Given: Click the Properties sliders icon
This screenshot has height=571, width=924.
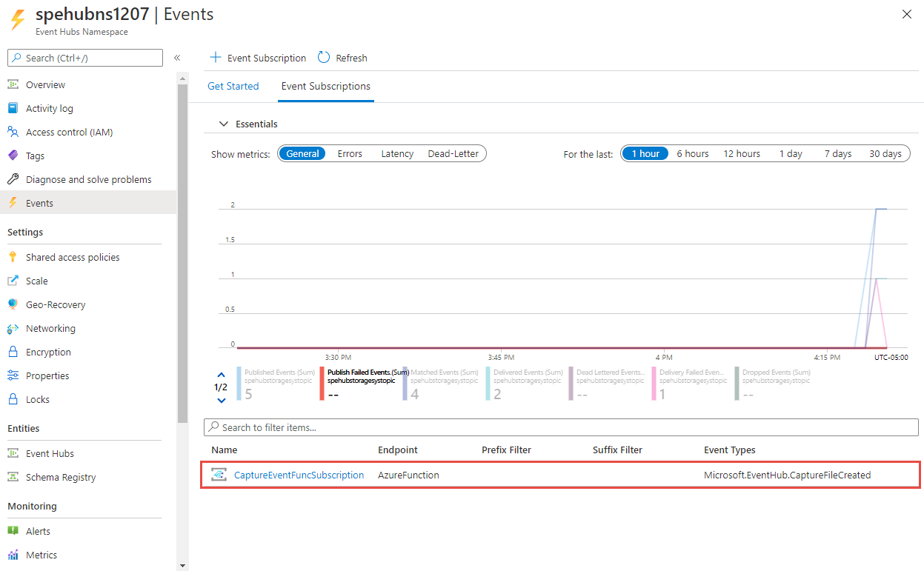Looking at the screenshot, I should point(13,375).
